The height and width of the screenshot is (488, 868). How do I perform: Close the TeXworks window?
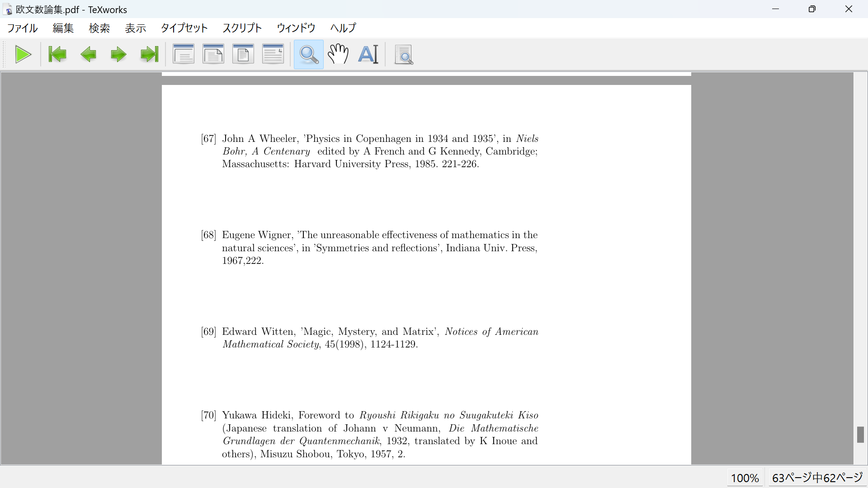tap(849, 9)
